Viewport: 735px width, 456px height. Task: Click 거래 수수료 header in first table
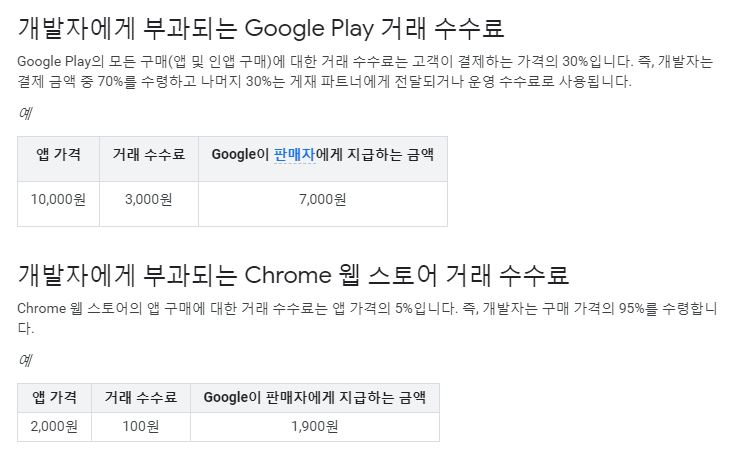click(x=149, y=159)
